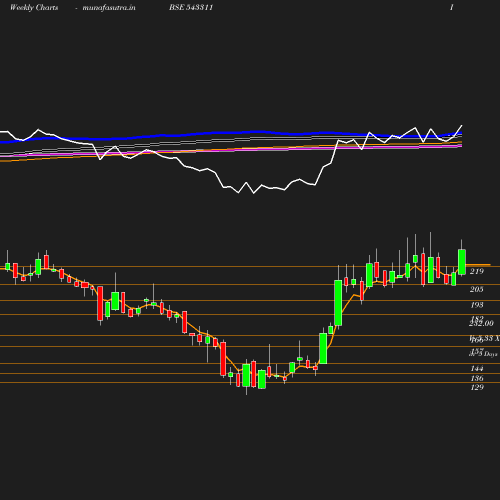
Task: Click the 129 price level label
Action: pos(477,387)
